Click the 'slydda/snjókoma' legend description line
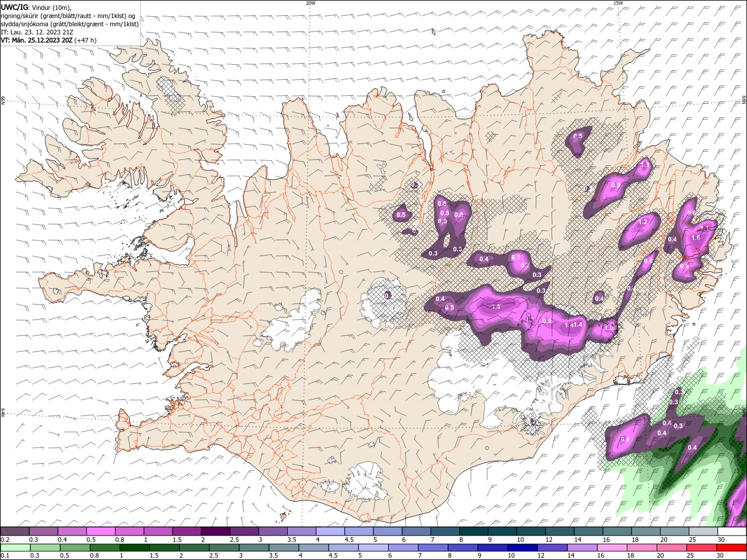Image resolution: width=747 pixels, height=560 pixels. tap(69, 24)
